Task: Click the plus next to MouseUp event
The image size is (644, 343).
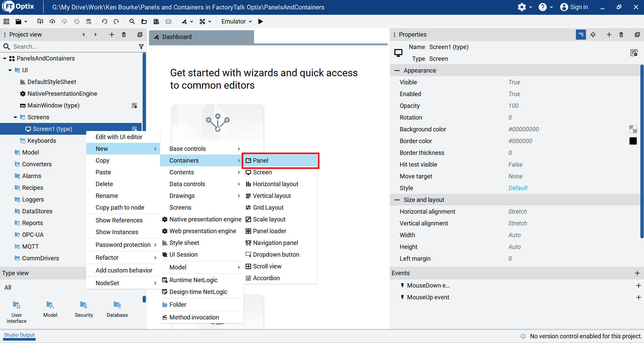Action: click(639, 297)
